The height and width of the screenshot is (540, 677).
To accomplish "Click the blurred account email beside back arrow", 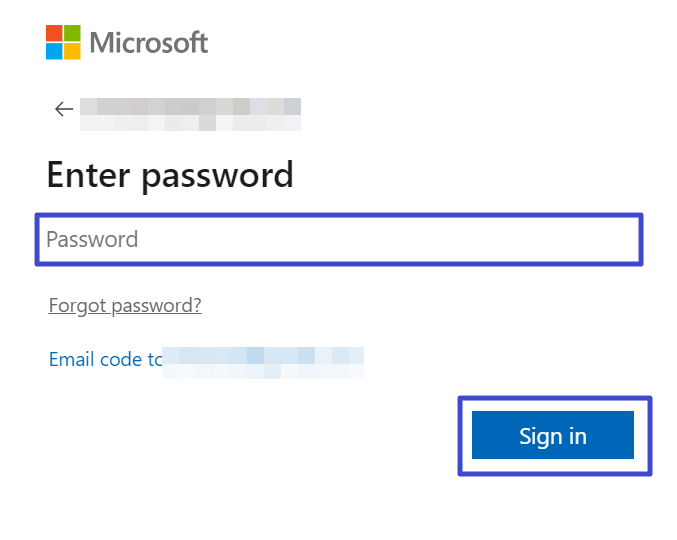I will click(x=190, y=106).
